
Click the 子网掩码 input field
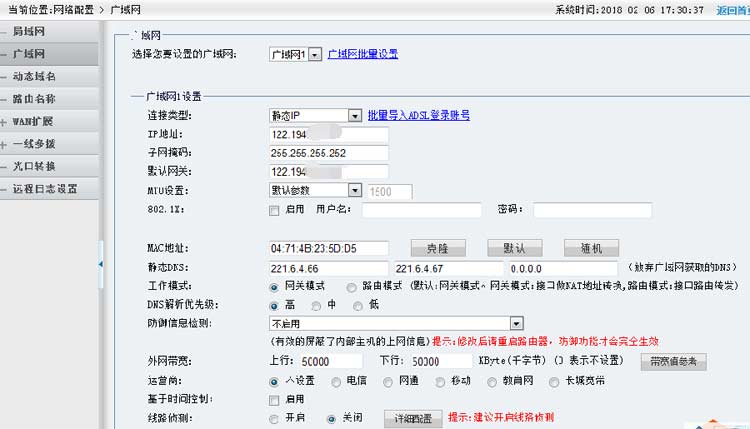coord(328,153)
